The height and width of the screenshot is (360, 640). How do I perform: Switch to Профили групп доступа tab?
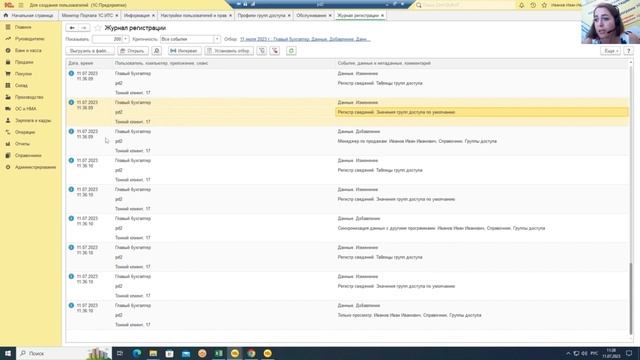pyautogui.click(x=261, y=16)
